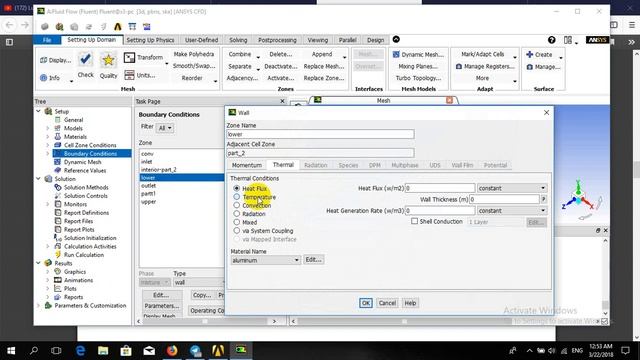Click the material Edit... button
Image resolution: width=640 pixels, height=360 pixels.
[313, 260]
